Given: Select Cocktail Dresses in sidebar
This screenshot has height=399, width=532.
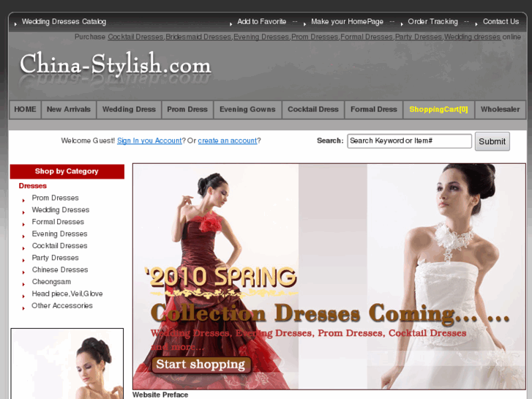Looking at the screenshot, I should coord(60,246).
